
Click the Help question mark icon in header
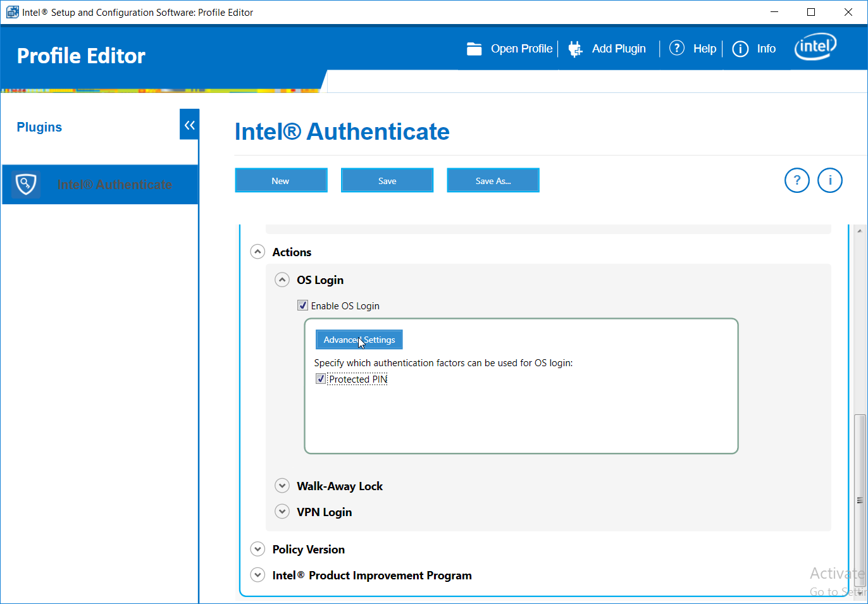pyautogui.click(x=677, y=48)
